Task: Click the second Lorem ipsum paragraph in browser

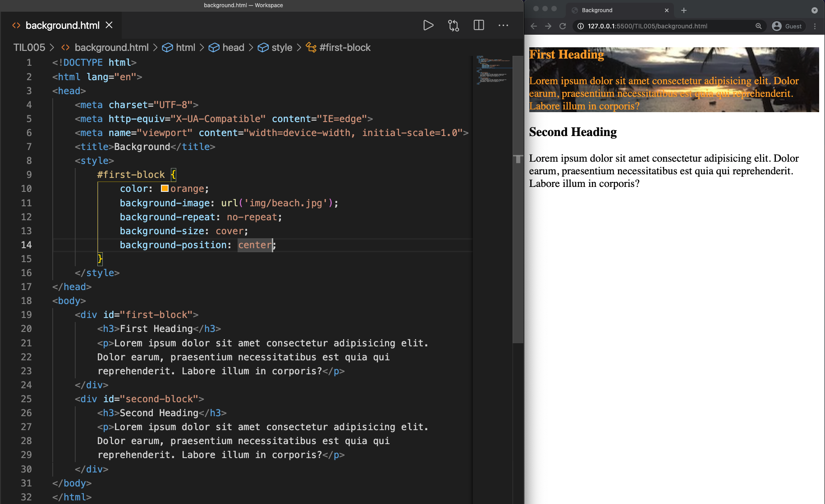Action: [x=664, y=171]
